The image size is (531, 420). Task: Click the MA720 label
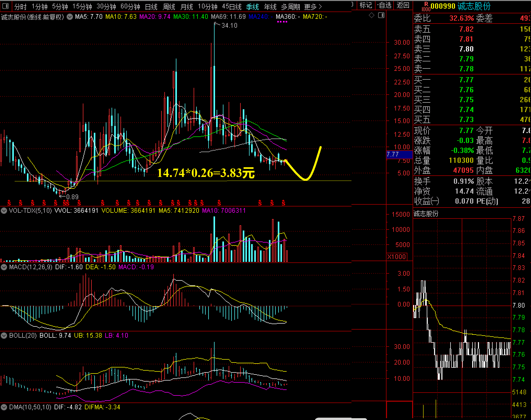click(x=315, y=17)
